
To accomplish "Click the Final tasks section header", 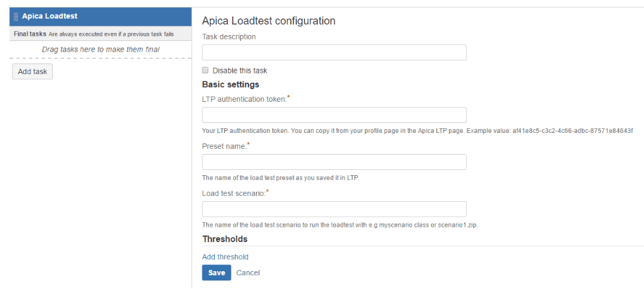I will click(x=30, y=34).
